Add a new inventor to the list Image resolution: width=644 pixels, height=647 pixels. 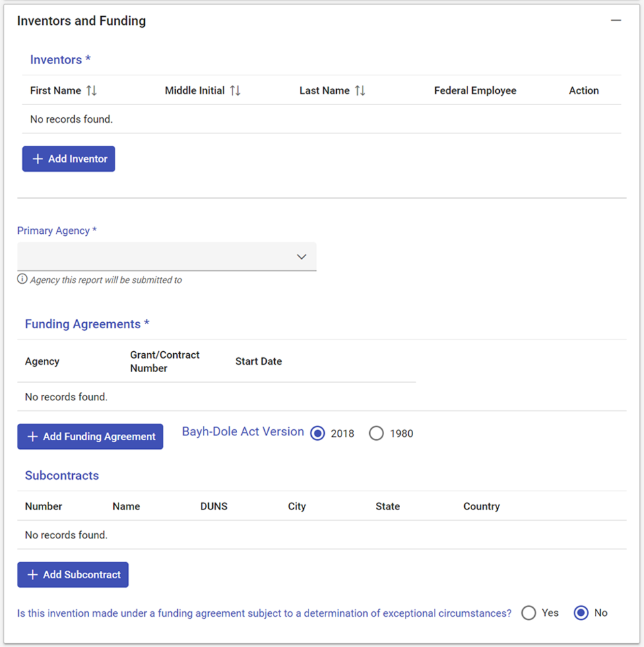coord(68,158)
